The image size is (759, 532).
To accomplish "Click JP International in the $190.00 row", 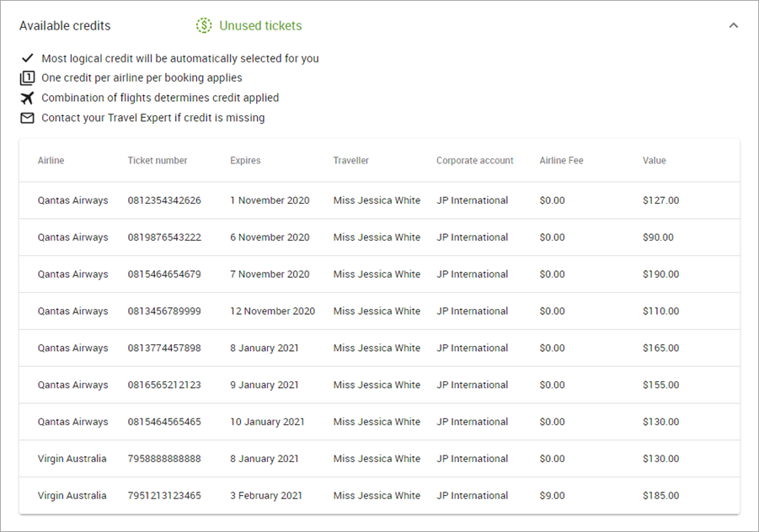I will 473,274.
